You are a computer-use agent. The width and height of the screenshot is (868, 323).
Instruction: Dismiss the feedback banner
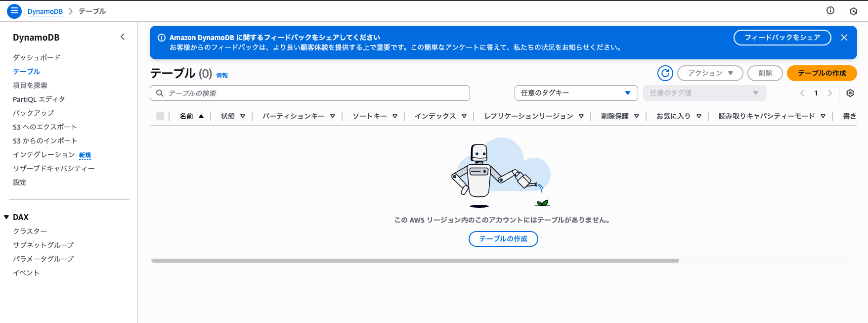coord(844,38)
